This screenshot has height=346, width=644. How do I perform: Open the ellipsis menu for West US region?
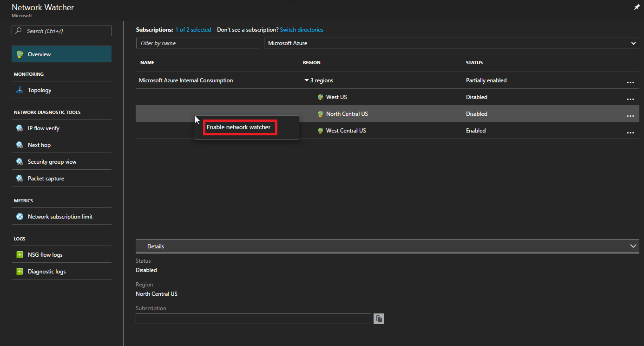point(630,99)
